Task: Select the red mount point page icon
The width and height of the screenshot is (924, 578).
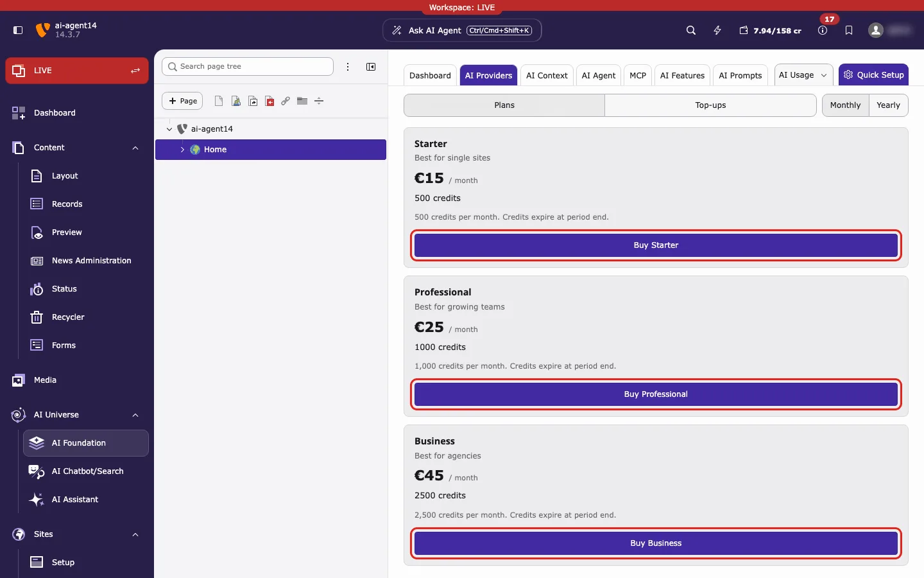Action: pyautogui.click(x=269, y=101)
